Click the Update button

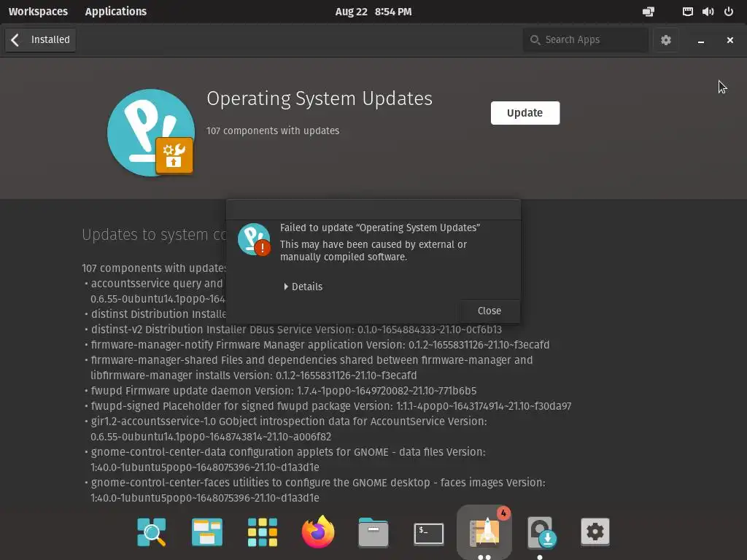click(525, 113)
